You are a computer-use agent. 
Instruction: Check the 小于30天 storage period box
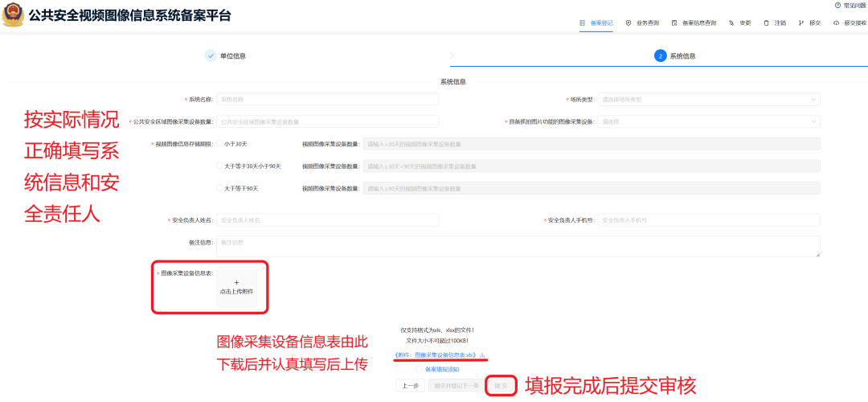click(x=219, y=144)
